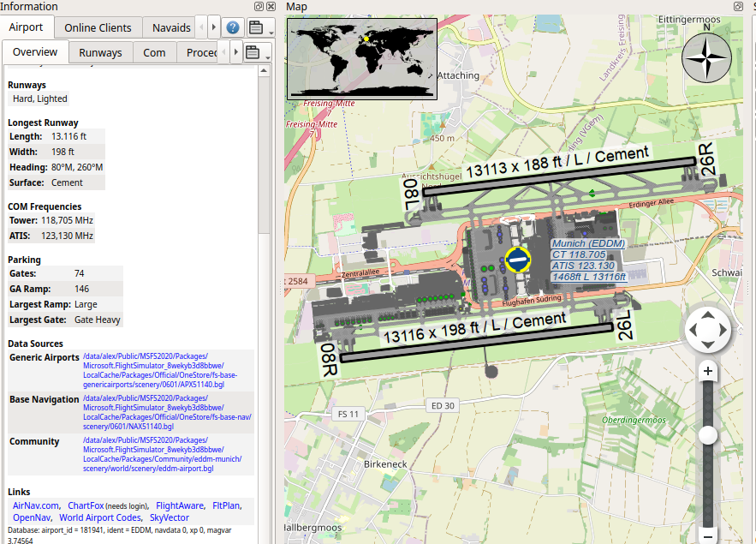Click the ATIS 123,130 MHz value
Screen dimensions: 756x544
tap(67, 236)
